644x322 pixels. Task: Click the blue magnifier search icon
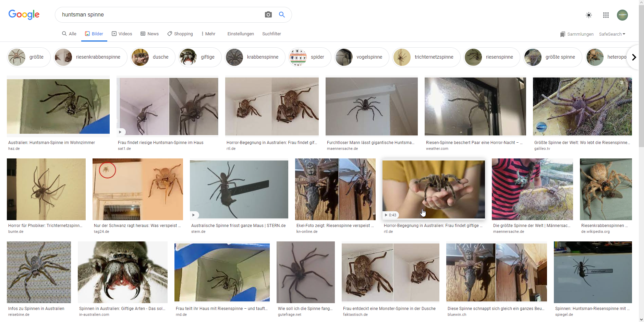point(282,15)
